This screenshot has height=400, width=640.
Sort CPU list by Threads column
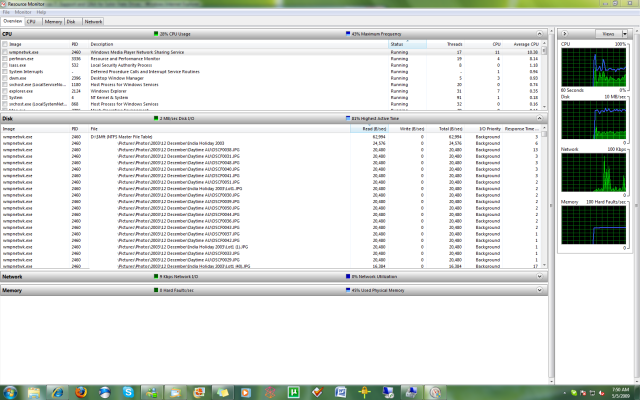pos(445,44)
